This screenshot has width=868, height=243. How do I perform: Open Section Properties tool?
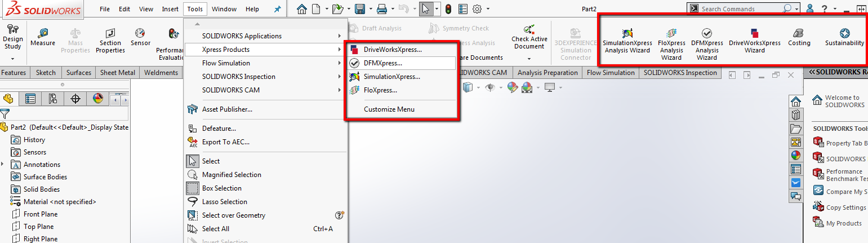110,41
